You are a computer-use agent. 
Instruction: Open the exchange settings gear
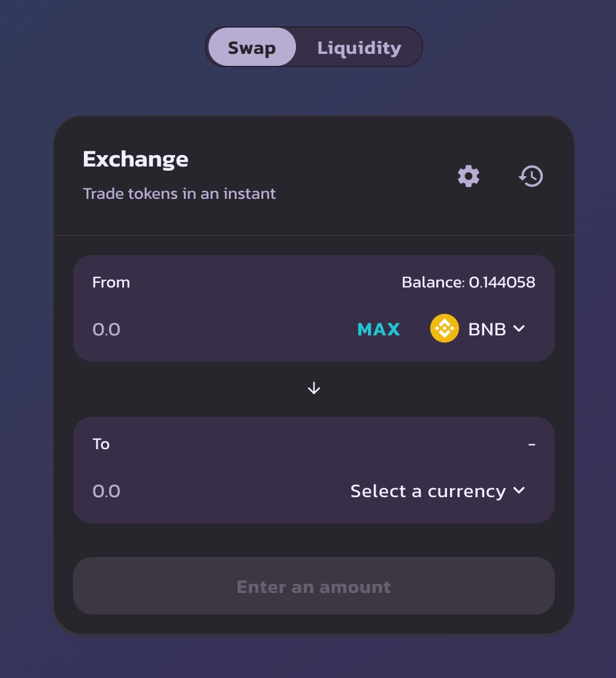pyautogui.click(x=469, y=177)
